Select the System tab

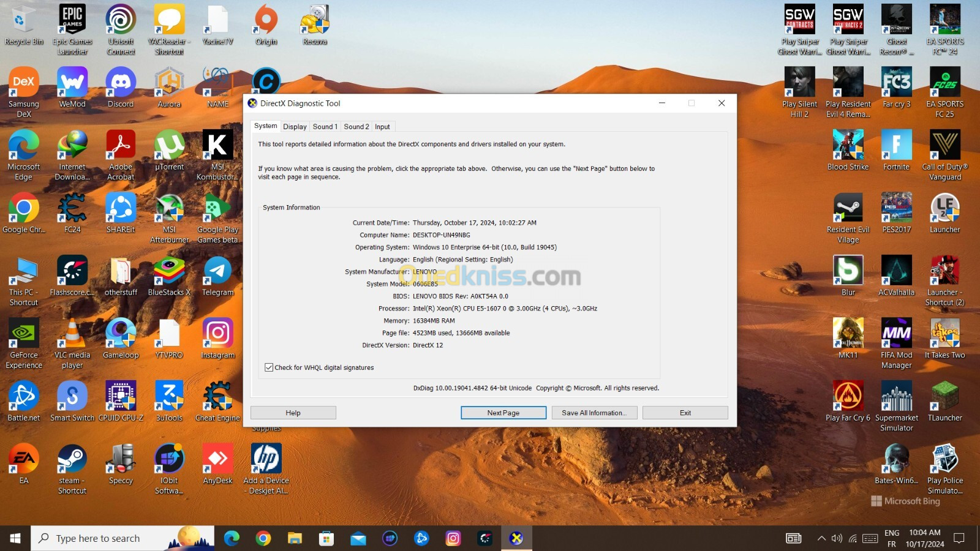click(x=265, y=126)
